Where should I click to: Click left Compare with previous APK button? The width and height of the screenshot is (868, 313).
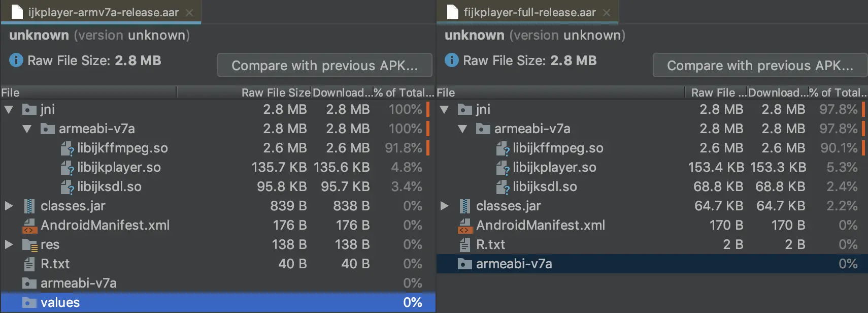pos(324,66)
